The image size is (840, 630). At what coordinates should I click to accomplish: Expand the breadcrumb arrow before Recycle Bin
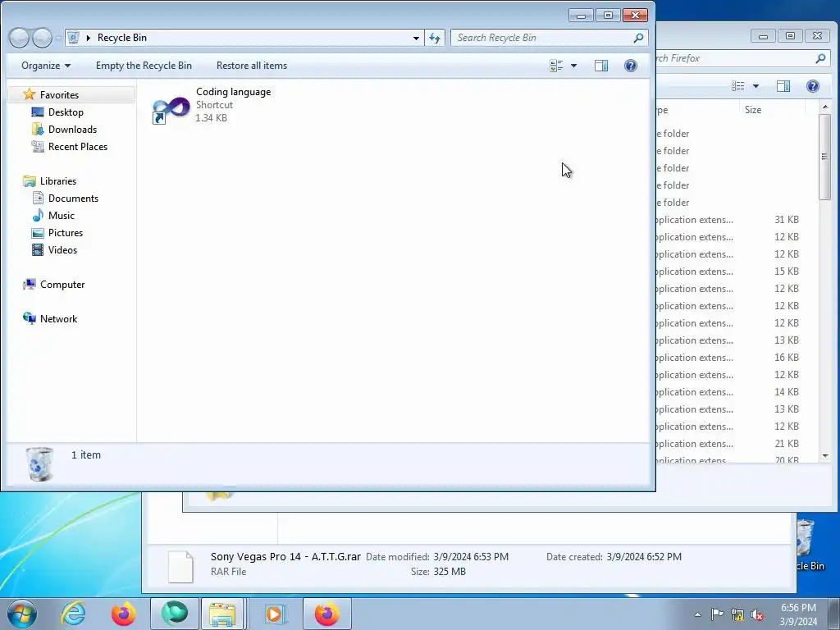click(x=89, y=38)
